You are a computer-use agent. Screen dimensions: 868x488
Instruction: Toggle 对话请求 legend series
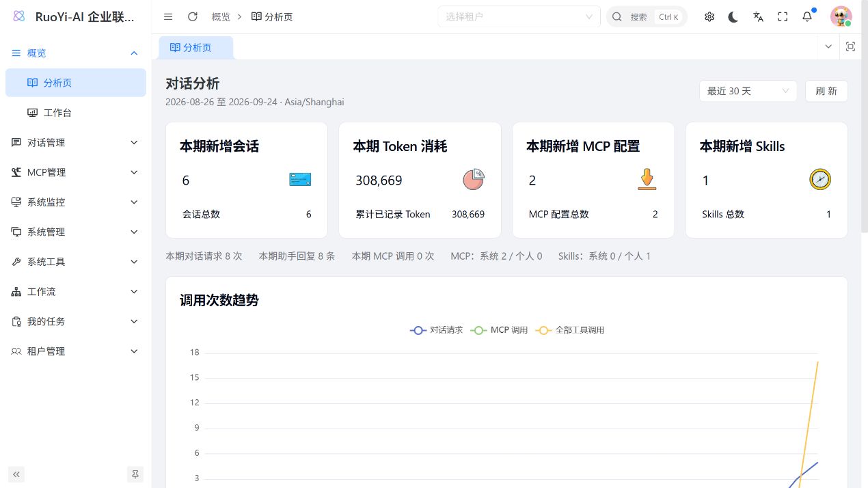tap(437, 330)
